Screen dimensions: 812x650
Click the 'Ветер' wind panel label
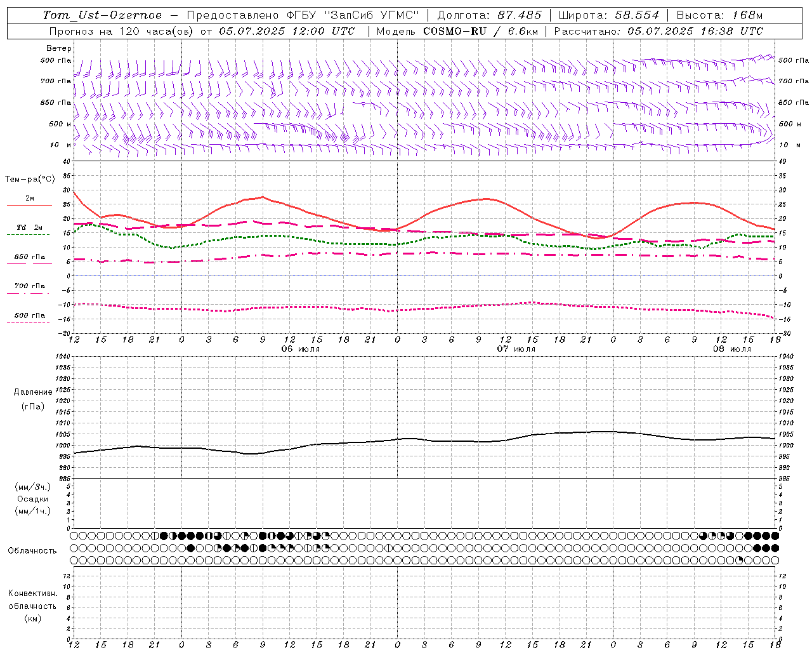click(59, 48)
